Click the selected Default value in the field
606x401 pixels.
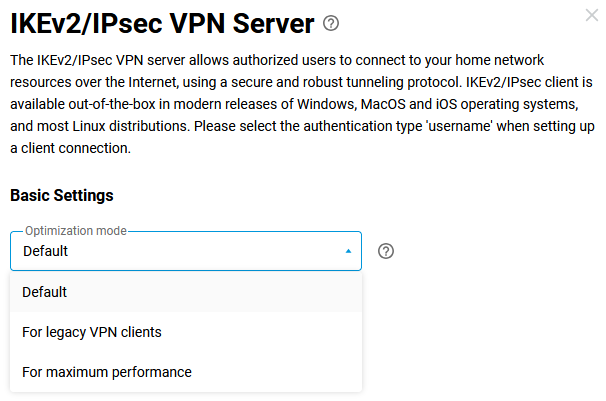point(46,252)
